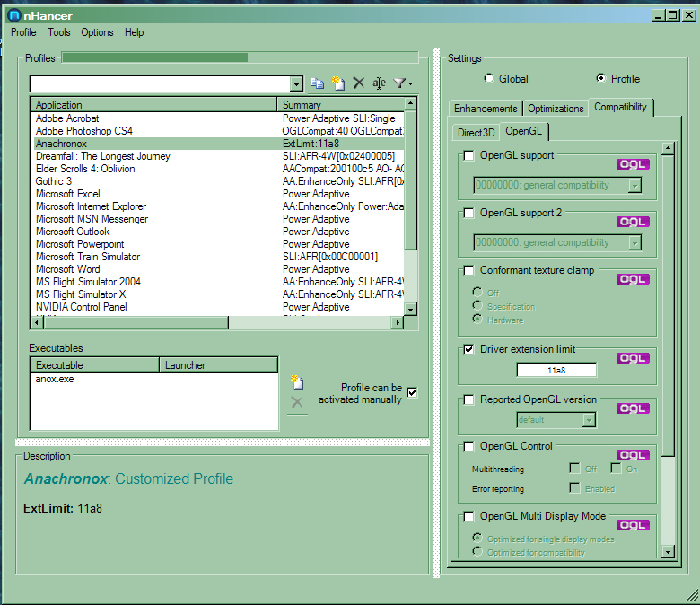Viewport: 700px width, 605px height.
Task: Click profile list scroll down arrow
Action: coord(410,309)
